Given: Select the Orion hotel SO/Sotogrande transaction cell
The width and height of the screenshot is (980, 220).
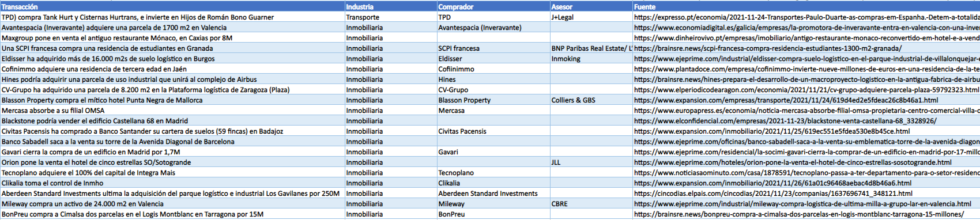Looking at the screenshot, I should 172,162.
